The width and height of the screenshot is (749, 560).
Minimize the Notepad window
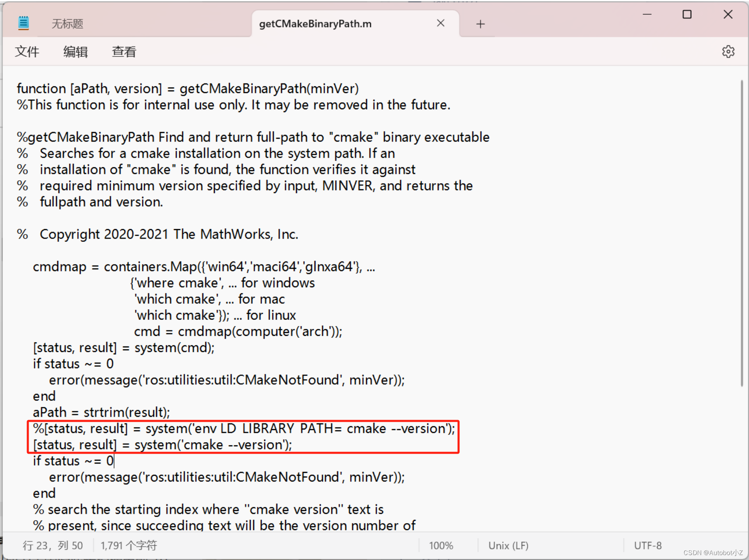647,15
